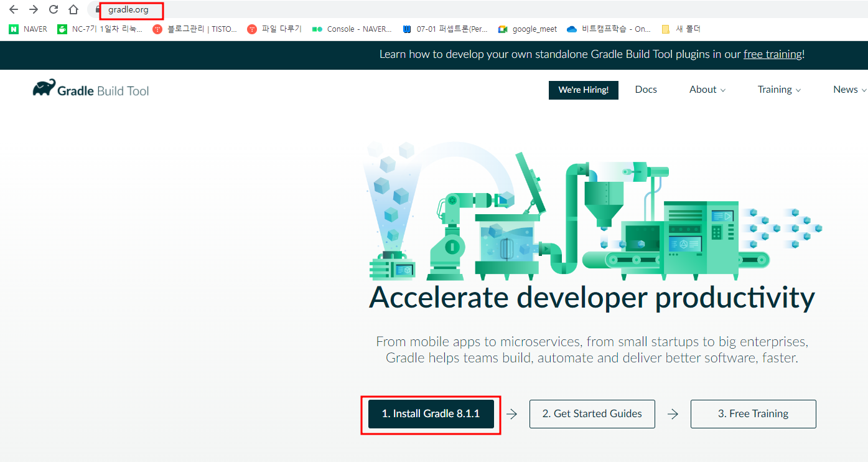View site security lock icon
The width and height of the screenshot is (868, 462).
(x=98, y=10)
